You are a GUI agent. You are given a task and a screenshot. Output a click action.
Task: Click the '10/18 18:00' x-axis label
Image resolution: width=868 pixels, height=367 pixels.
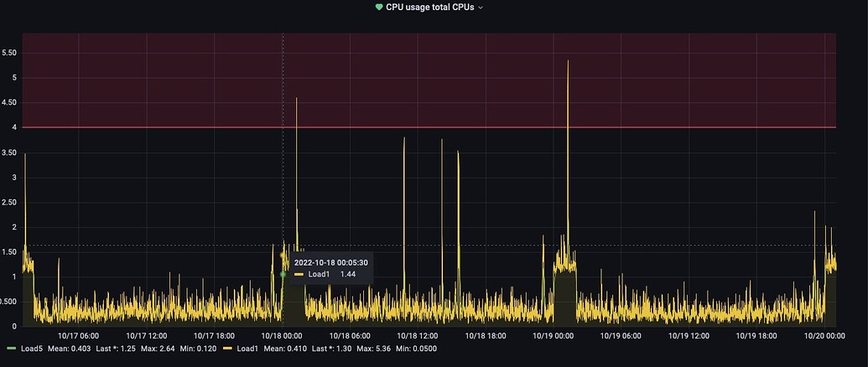pyautogui.click(x=486, y=335)
